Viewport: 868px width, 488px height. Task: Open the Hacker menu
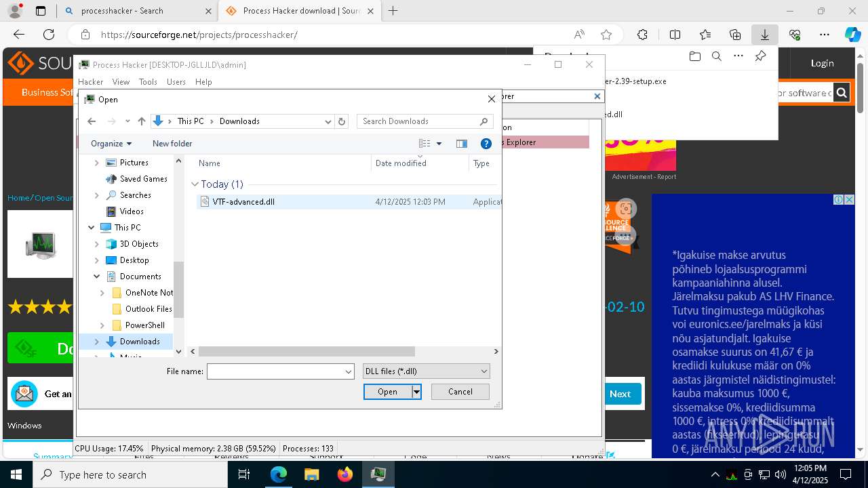pos(91,82)
